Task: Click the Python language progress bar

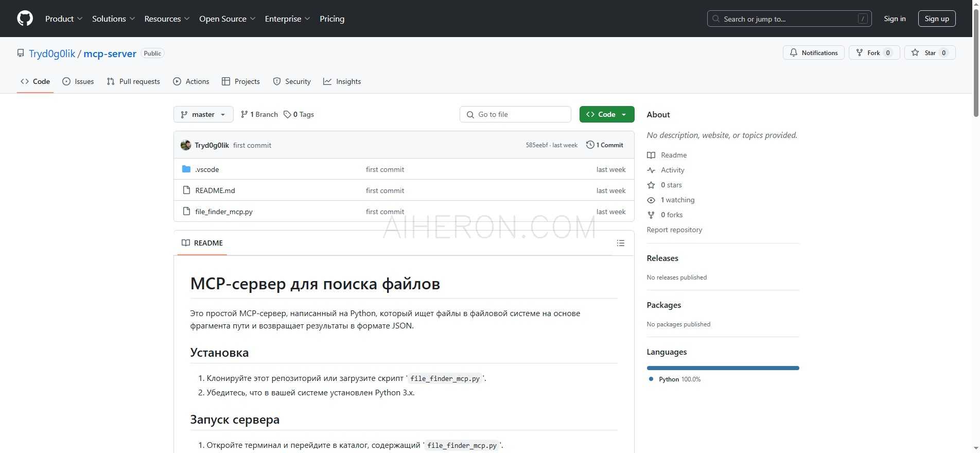Action: [x=723, y=368]
